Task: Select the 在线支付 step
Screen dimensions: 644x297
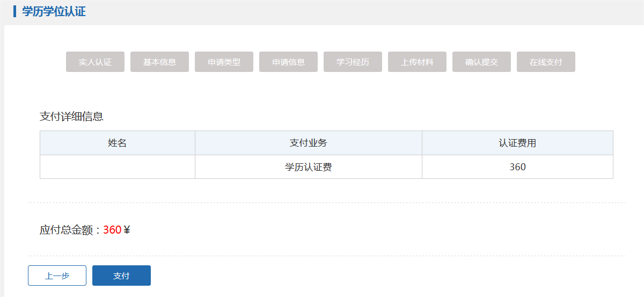Action: tap(546, 62)
